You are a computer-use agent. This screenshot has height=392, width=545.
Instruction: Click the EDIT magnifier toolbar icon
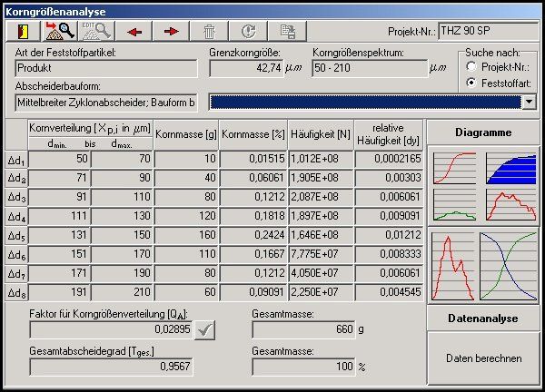tap(97, 31)
